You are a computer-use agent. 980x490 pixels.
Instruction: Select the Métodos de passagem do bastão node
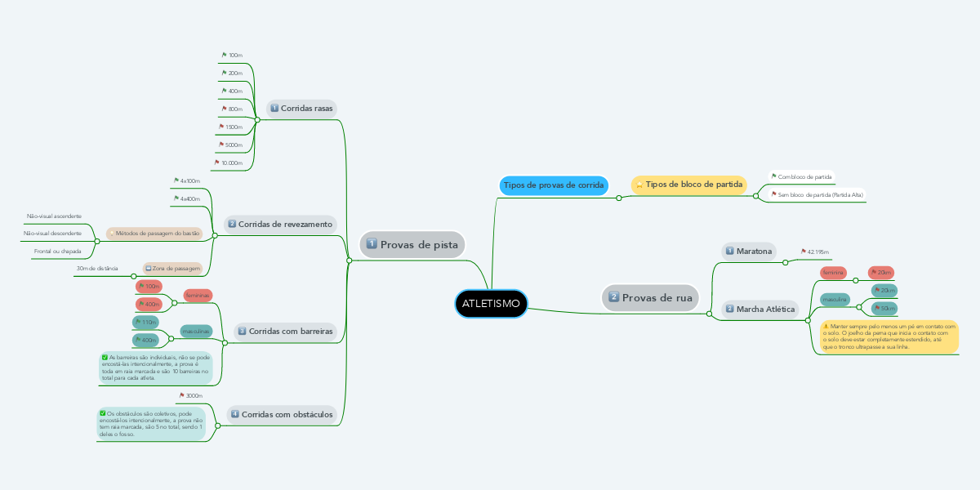tap(154, 234)
